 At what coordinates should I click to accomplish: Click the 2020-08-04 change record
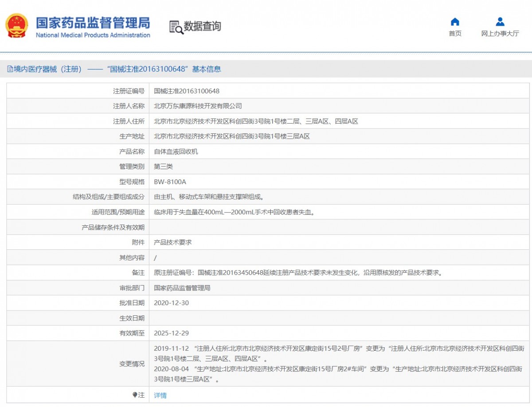[x=338, y=374]
